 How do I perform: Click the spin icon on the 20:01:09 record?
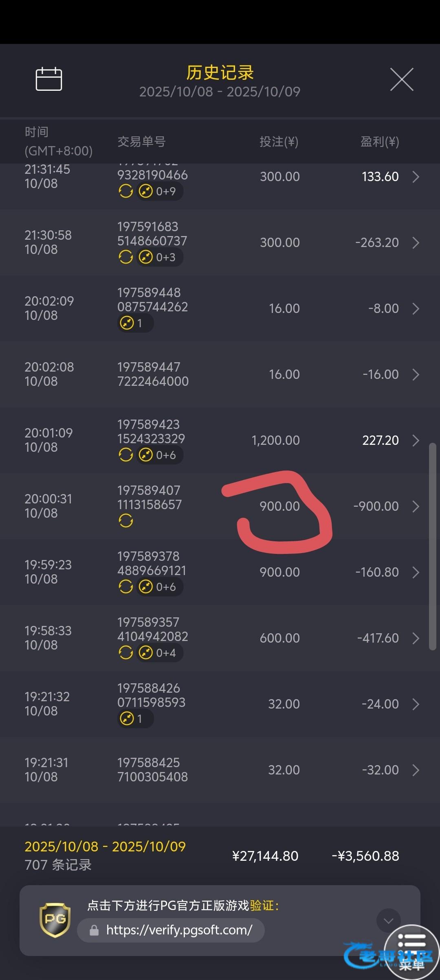[125, 455]
